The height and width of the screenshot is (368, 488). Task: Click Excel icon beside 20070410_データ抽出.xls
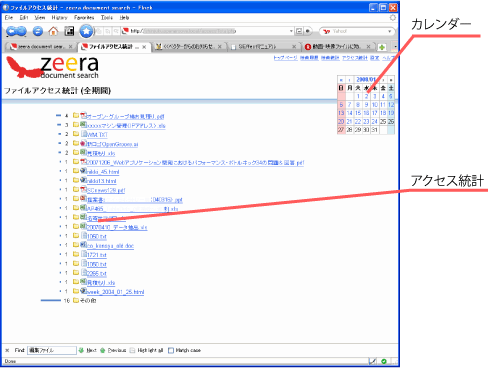tap(83, 226)
